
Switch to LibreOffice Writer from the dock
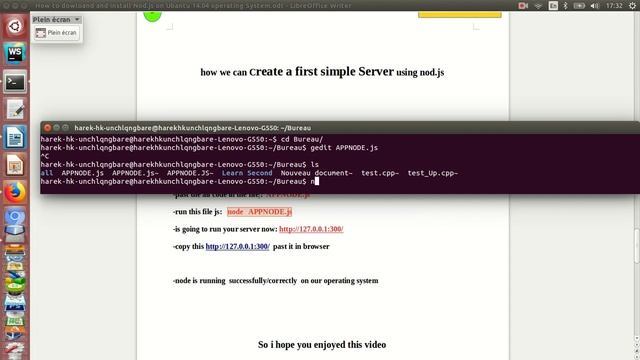click(15, 137)
